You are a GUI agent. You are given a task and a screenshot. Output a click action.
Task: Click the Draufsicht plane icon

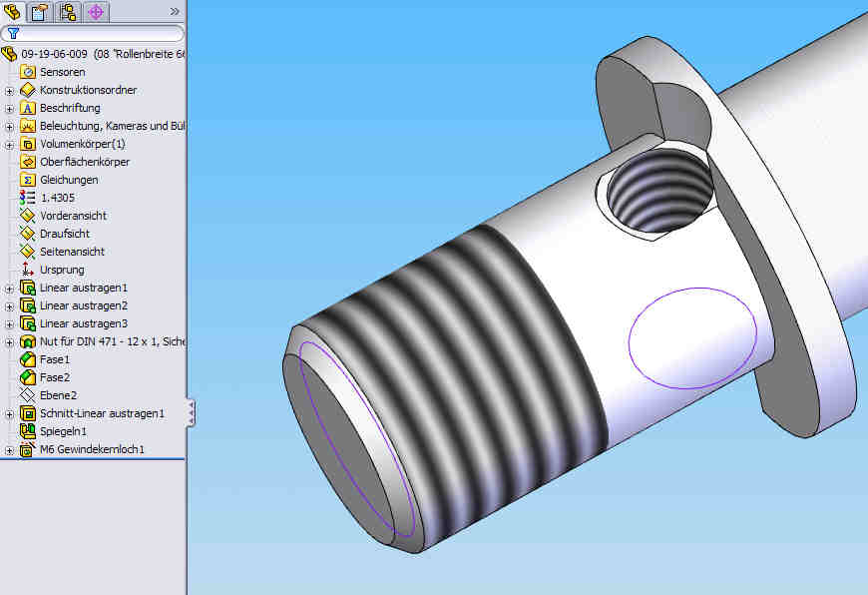click(x=28, y=234)
